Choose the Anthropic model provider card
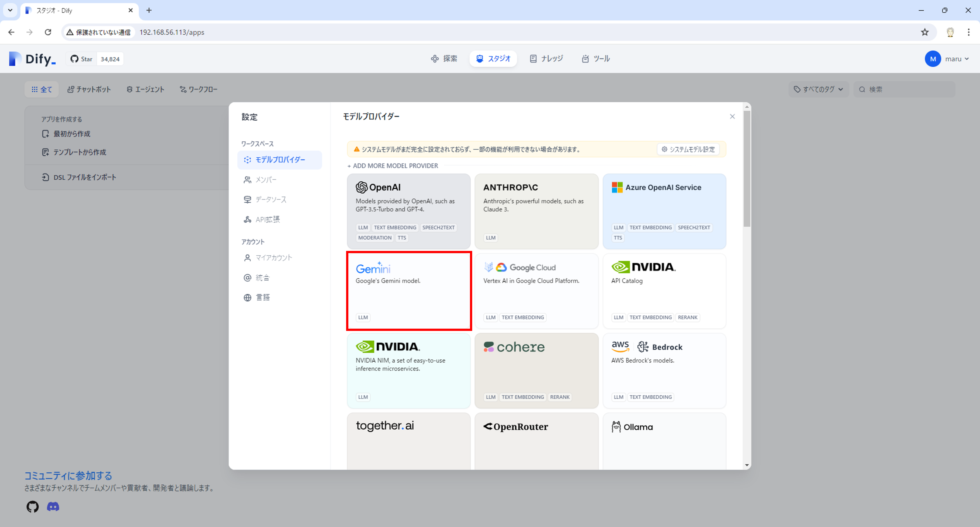 536,211
